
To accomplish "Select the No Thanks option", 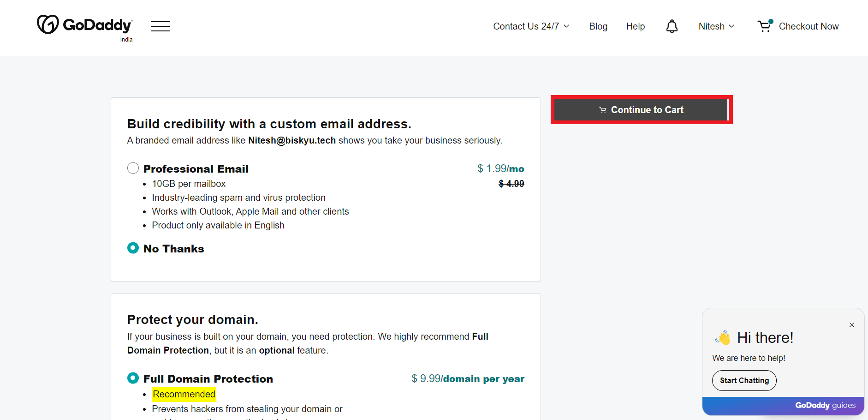I will click(x=133, y=248).
